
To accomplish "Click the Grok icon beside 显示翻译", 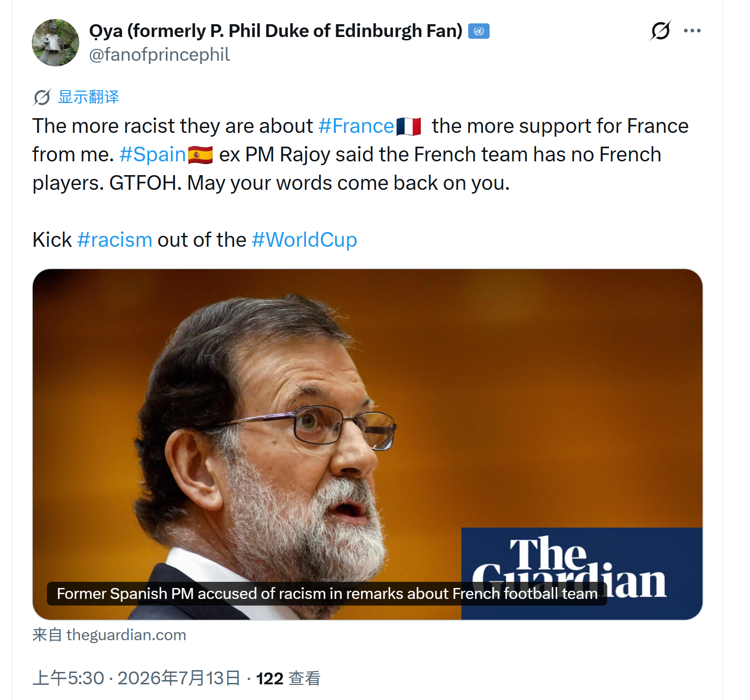I will [42, 97].
